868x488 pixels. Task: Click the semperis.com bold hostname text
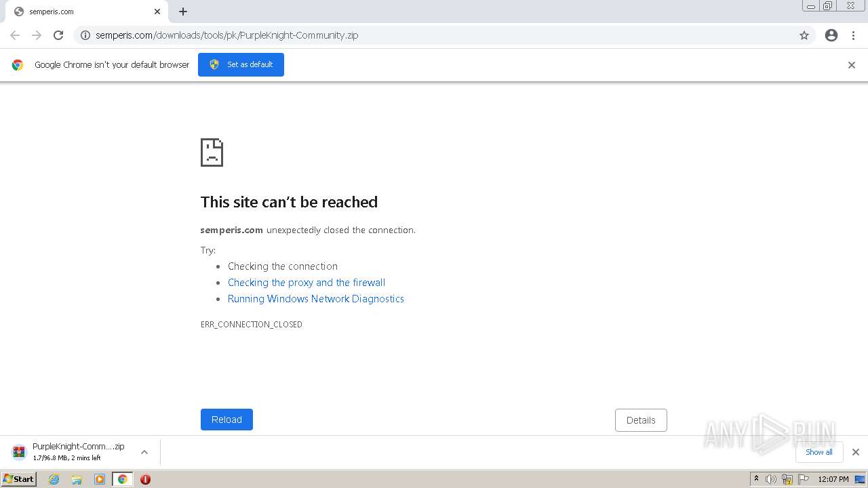pyautogui.click(x=231, y=230)
